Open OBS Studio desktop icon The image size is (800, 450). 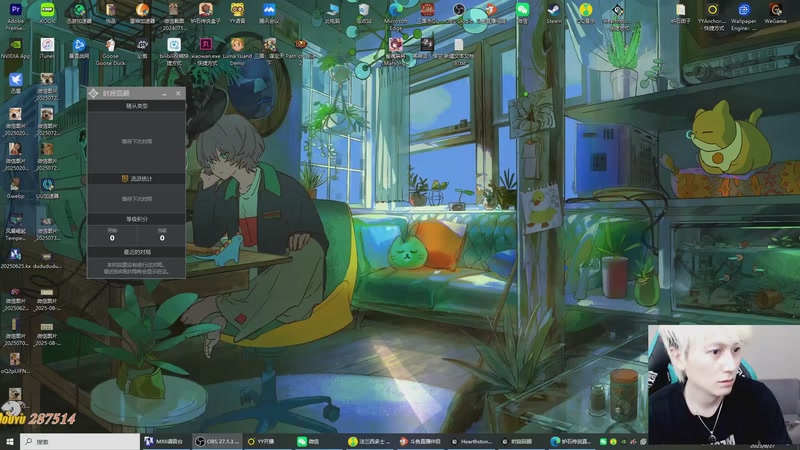[x=459, y=14]
